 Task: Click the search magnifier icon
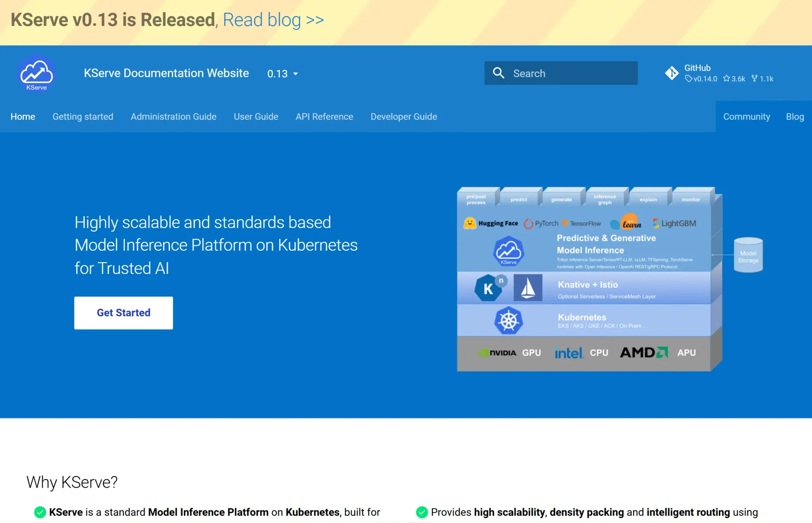point(499,73)
